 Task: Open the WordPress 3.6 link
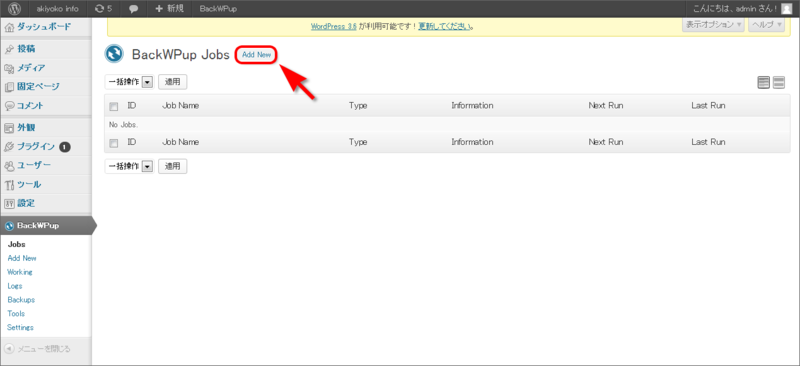point(334,27)
